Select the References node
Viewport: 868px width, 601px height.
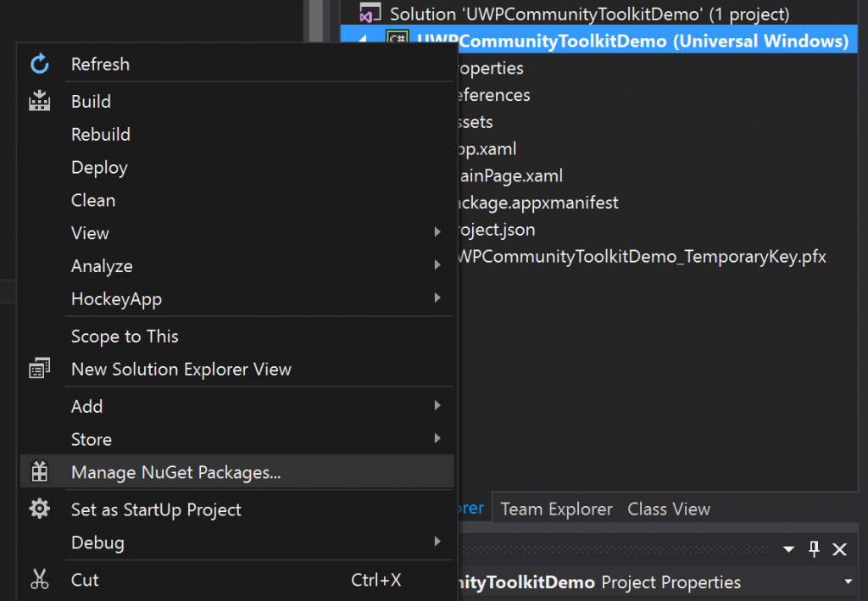494,95
